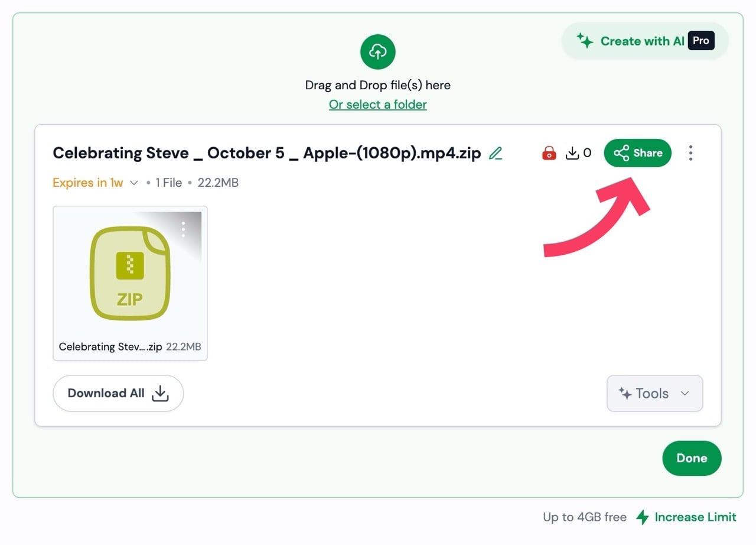This screenshot has height=545, width=756.
Task: Open the three-dot menu next to Share
Action: tap(690, 153)
